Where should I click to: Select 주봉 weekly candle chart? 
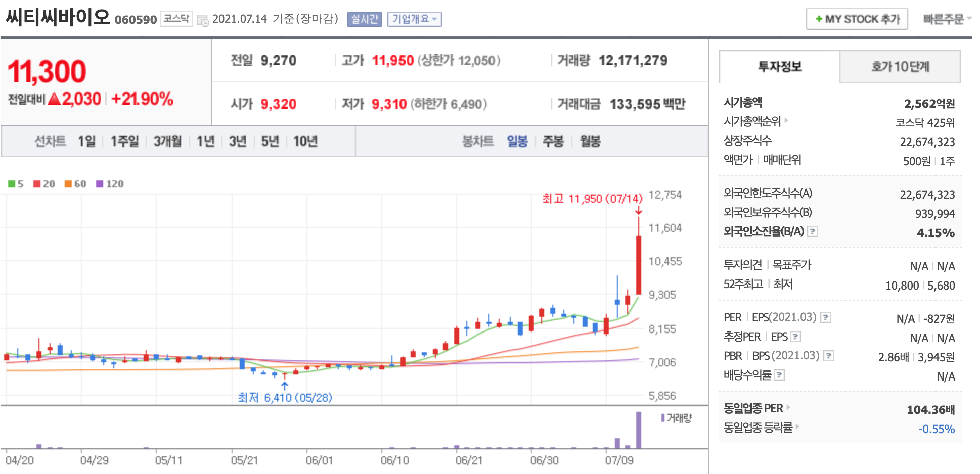(553, 141)
